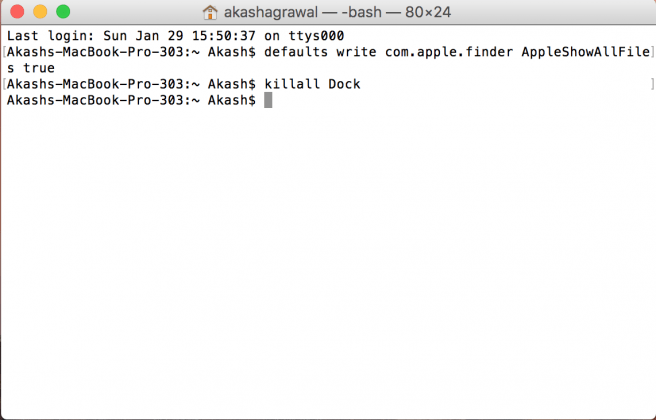The width and height of the screenshot is (656, 420).
Task: Click the right bracket marker after AppleShowAllFile
Action: (x=653, y=52)
